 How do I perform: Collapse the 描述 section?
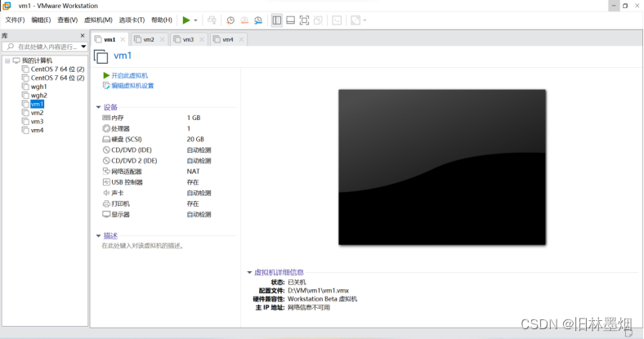tap(98, 235)
